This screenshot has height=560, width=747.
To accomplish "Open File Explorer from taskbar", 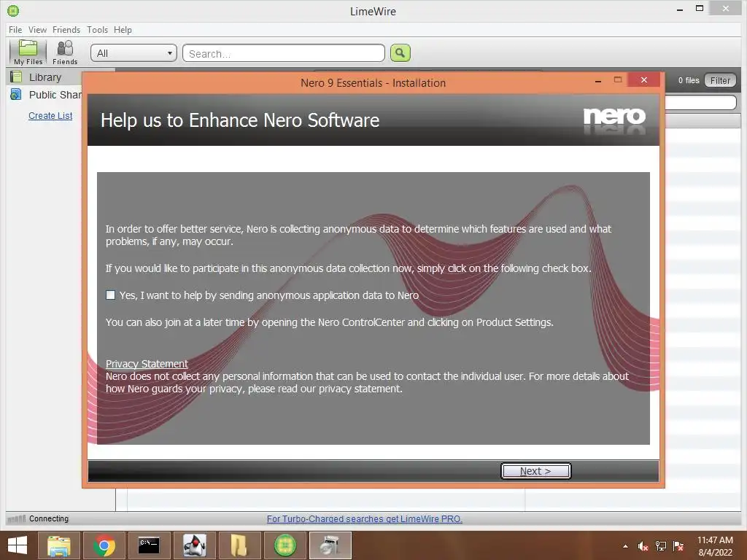I will click(58, 545).
